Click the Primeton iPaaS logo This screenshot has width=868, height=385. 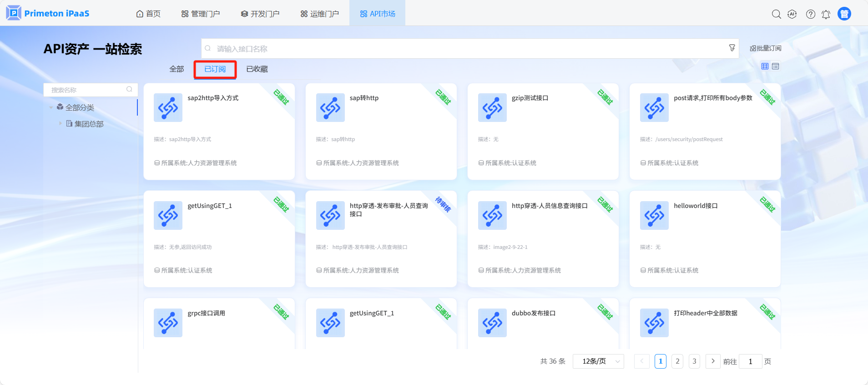click(48, 13)
